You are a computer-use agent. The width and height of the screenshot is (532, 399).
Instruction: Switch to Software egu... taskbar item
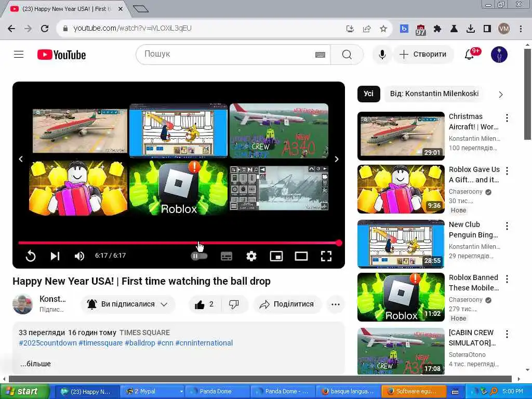coord(414,391)
